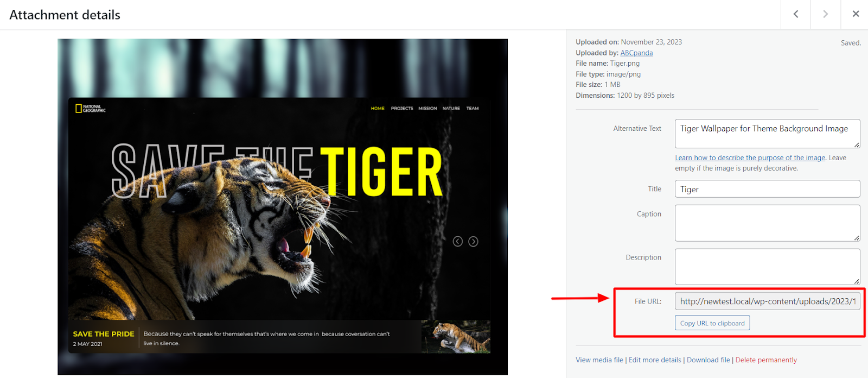
Task: Click the 'Saved.' status text
Action: pos(851,43)
